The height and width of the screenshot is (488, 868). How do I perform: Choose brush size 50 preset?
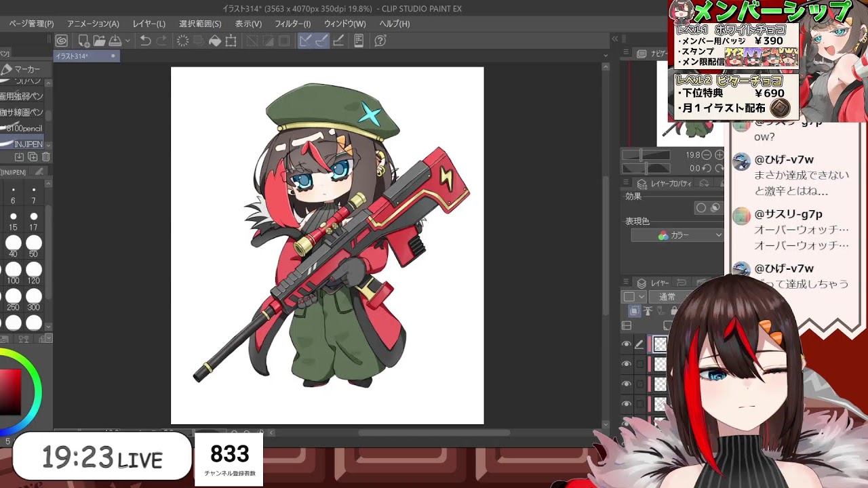tap(33, 246)
